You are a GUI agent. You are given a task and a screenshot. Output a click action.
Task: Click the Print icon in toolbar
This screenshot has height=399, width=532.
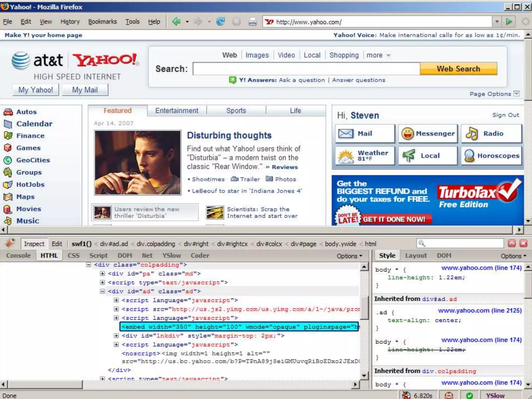252,22
